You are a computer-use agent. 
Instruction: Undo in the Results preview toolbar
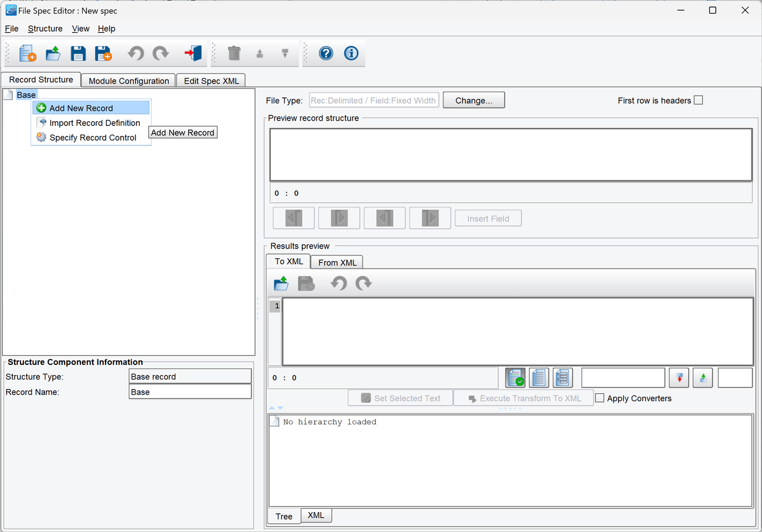coord(338,284)
